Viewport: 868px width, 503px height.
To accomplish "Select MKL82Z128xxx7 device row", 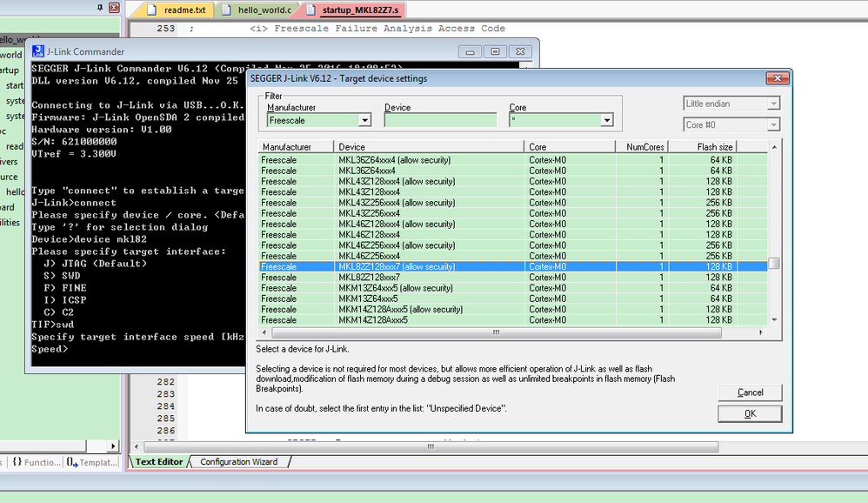I will click(x=512, y=278).
